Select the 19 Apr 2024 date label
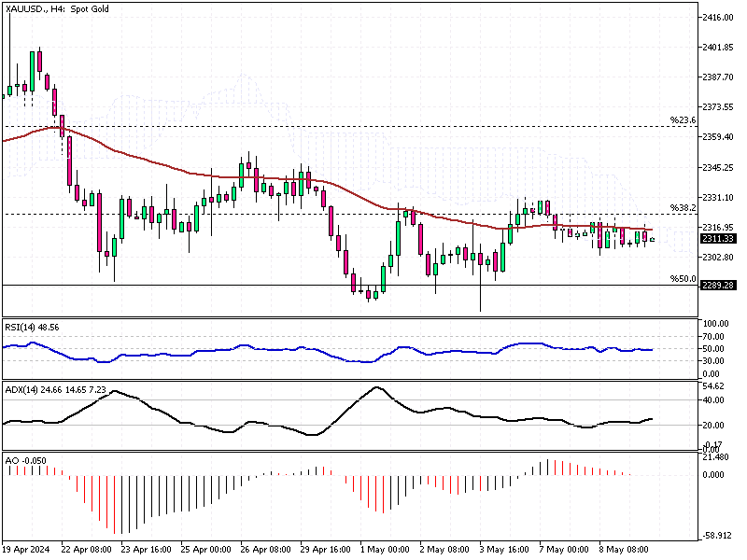 [x=26, y=551]
